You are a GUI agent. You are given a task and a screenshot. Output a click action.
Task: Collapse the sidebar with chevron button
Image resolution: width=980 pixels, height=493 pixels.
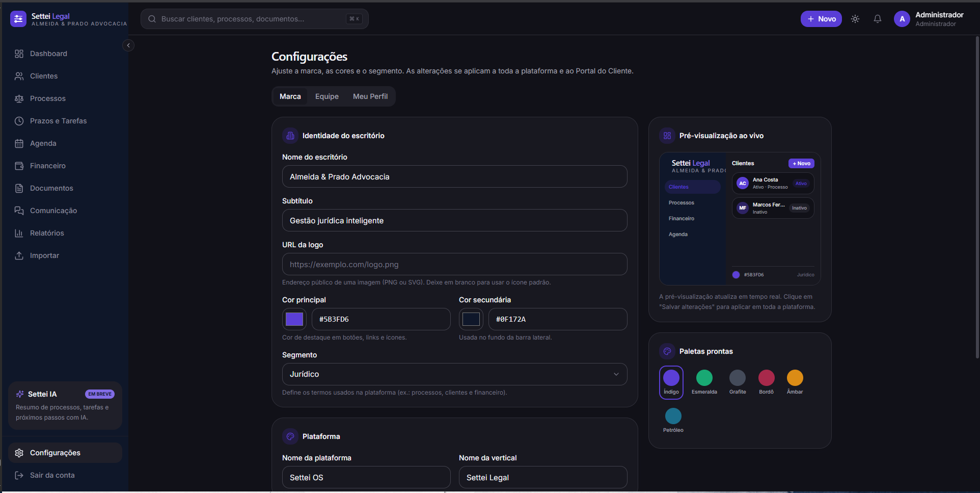128,45
